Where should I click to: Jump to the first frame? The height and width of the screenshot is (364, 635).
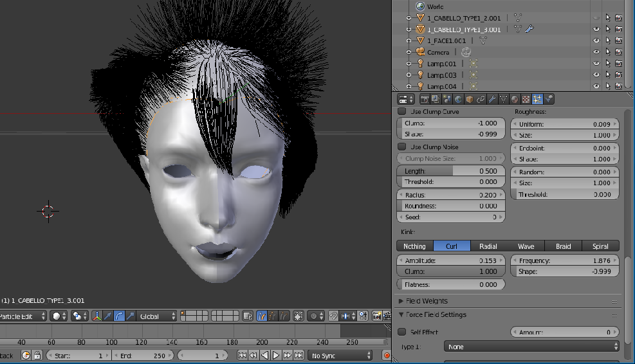tap(242, 356)
